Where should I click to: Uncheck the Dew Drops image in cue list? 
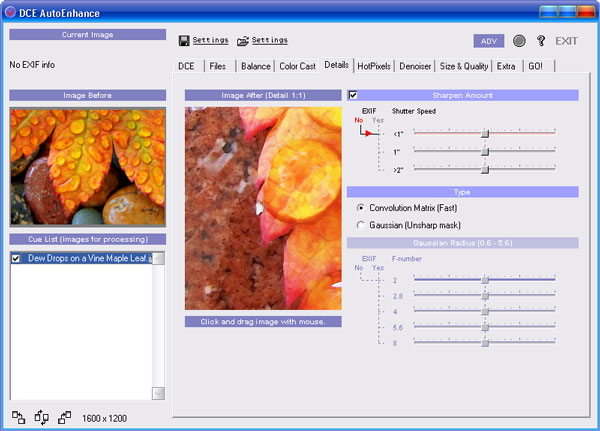(16, 258)
